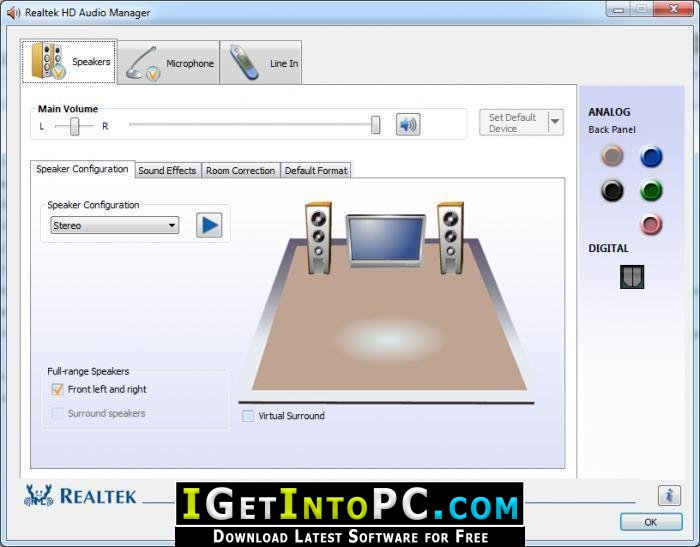Open the Sound Effects tab

click(x=167, y=171)
